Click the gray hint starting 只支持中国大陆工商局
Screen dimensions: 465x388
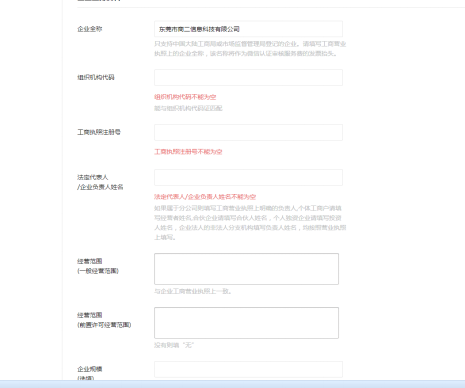tap(250, 49)
